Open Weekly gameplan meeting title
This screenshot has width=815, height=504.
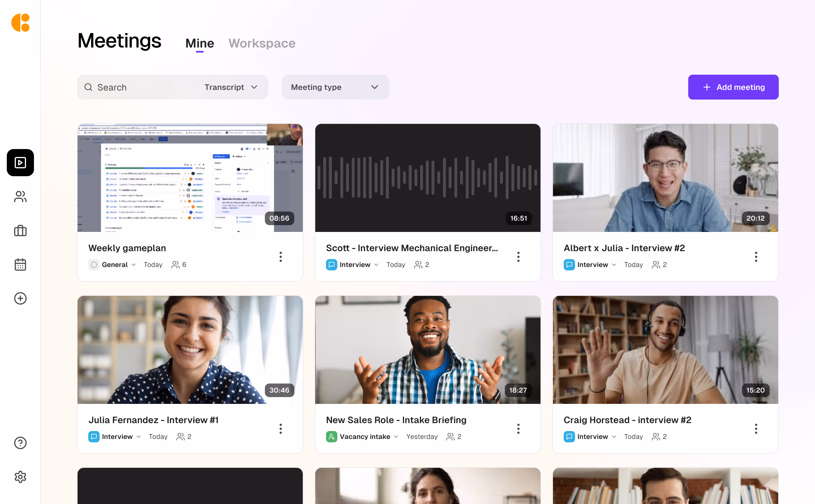tap(127, 248)
